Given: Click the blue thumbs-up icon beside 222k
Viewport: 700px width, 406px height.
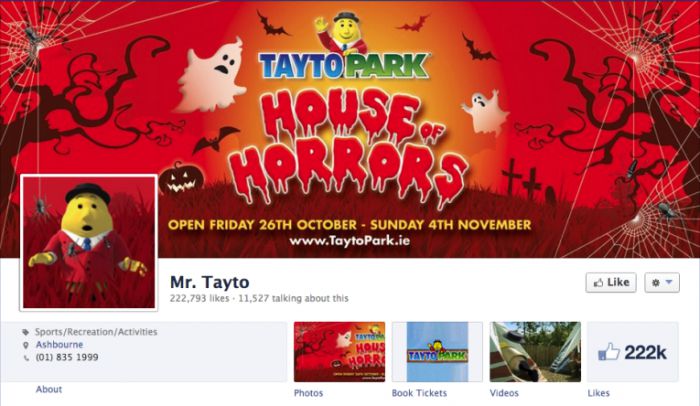Looking at the screenshot, I should [x=608, y=352].
